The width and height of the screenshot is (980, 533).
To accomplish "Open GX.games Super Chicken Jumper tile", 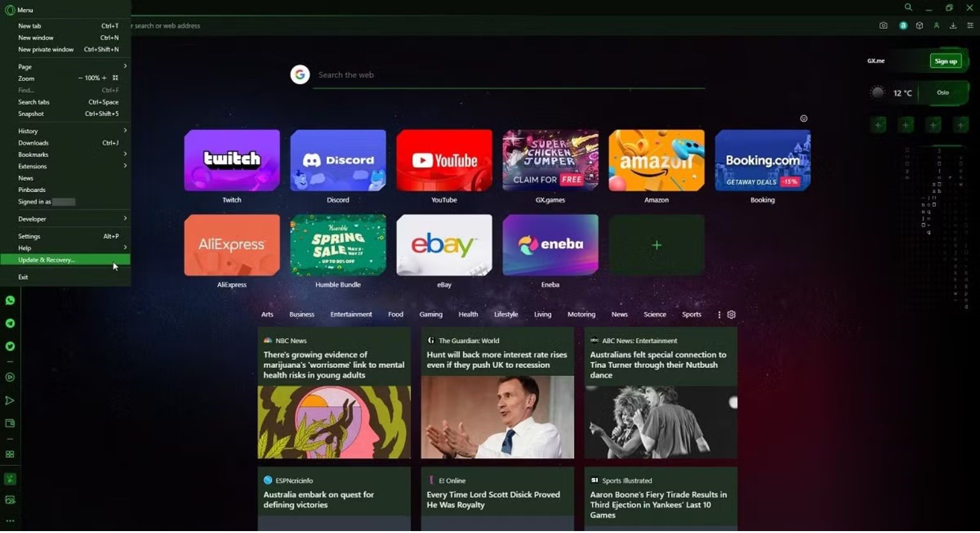I will 551,160.
